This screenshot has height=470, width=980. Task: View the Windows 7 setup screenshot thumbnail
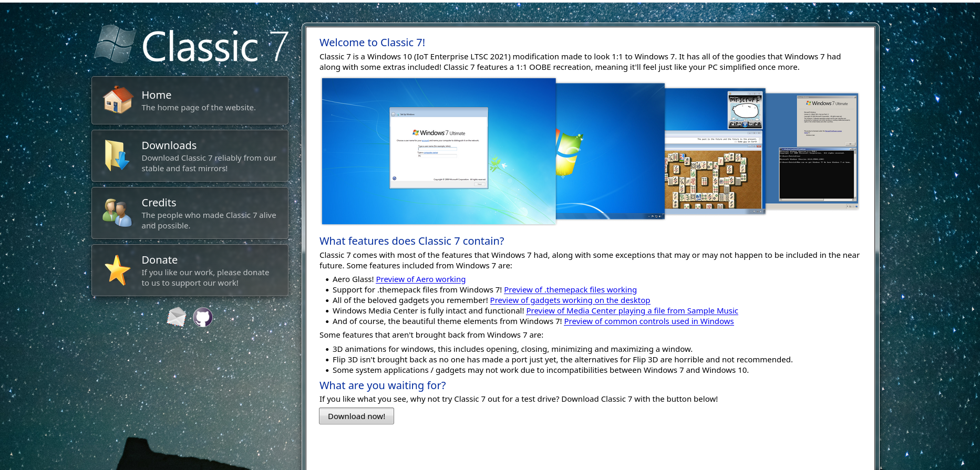[438, 151]
